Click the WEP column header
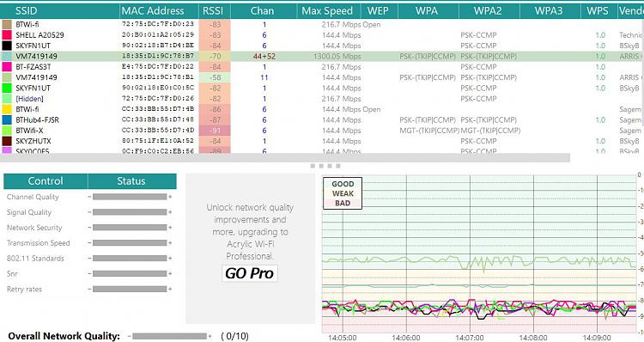Screen dimensions: 644x342 point(380,11)
